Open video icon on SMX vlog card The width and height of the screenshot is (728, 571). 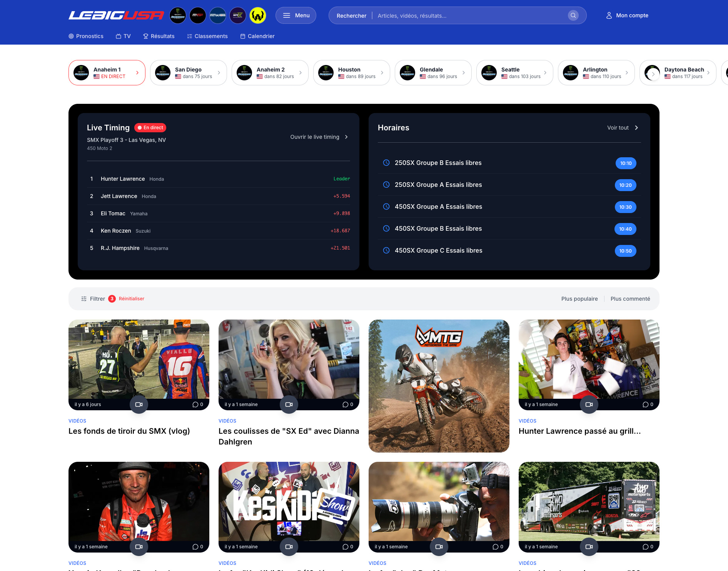pos(139,405)
